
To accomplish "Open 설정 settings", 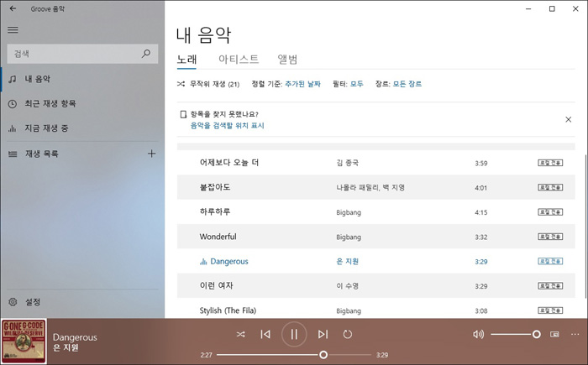I will tap(82, 302).
